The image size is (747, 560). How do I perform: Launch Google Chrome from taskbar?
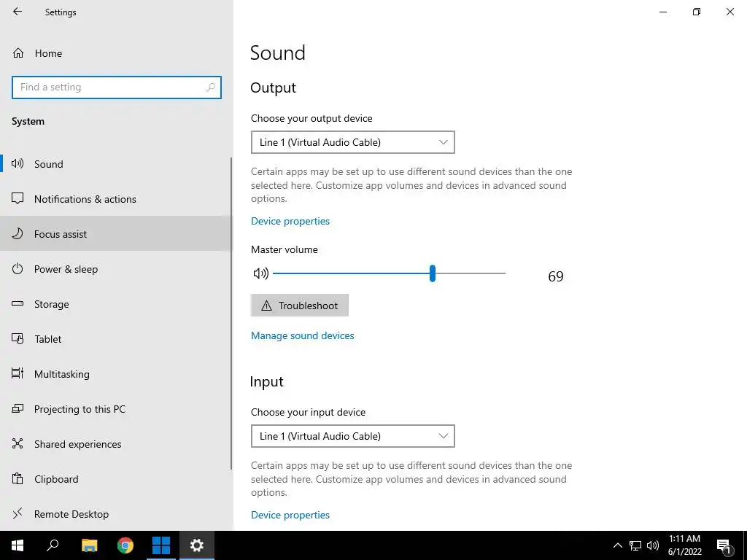point(125,545)
